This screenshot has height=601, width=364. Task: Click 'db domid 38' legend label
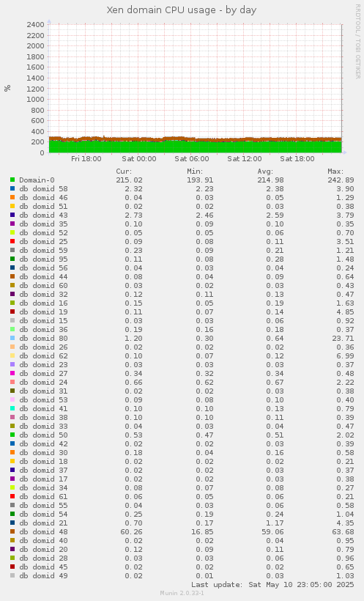(43, 418)
